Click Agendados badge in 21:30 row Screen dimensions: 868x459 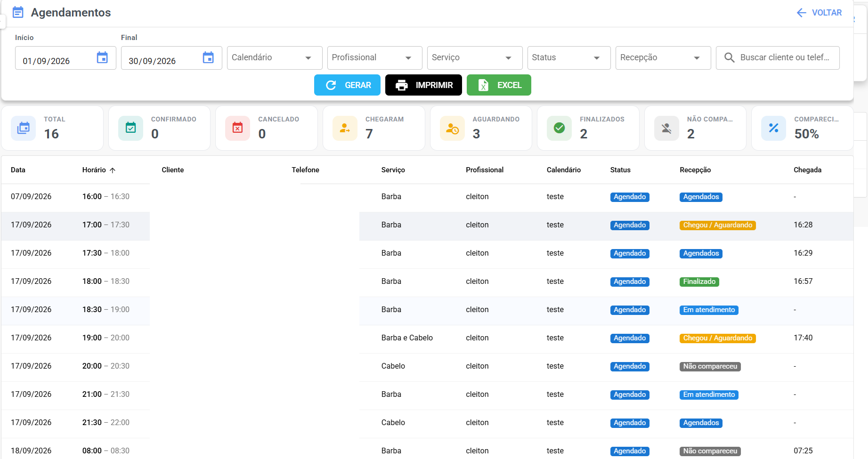point(701,423)
